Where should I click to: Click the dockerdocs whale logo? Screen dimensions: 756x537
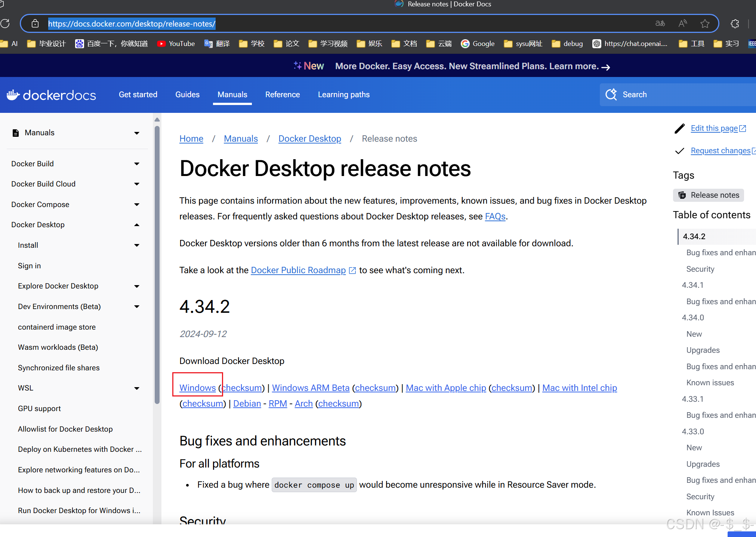(13, 95)
